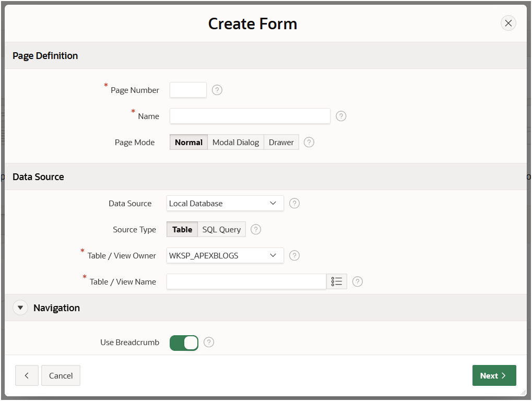Click the Next button
This screenshot has height=401, width=532.
pos(493,375)
